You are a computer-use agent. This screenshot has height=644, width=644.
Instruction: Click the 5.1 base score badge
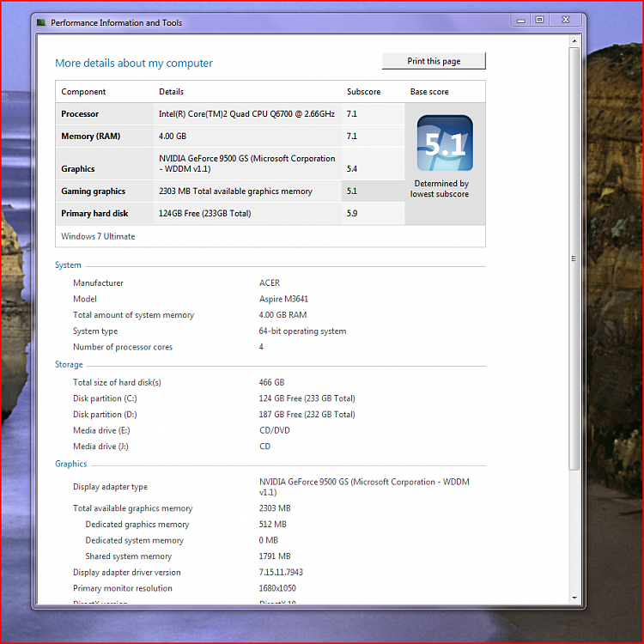[445, 143]
